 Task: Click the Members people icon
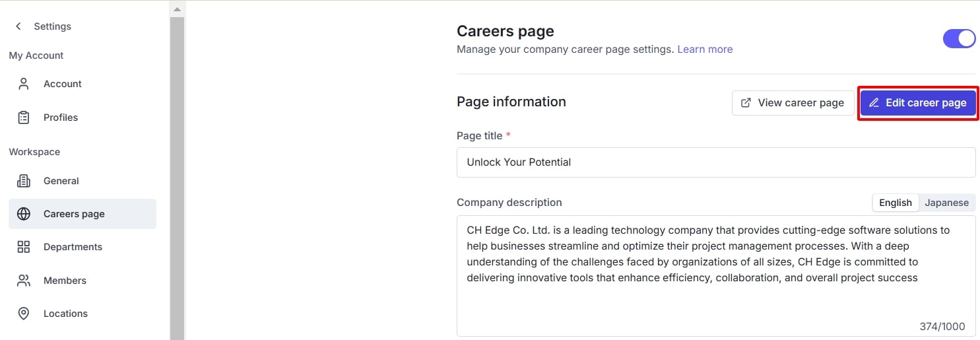[x=24, y=281]
